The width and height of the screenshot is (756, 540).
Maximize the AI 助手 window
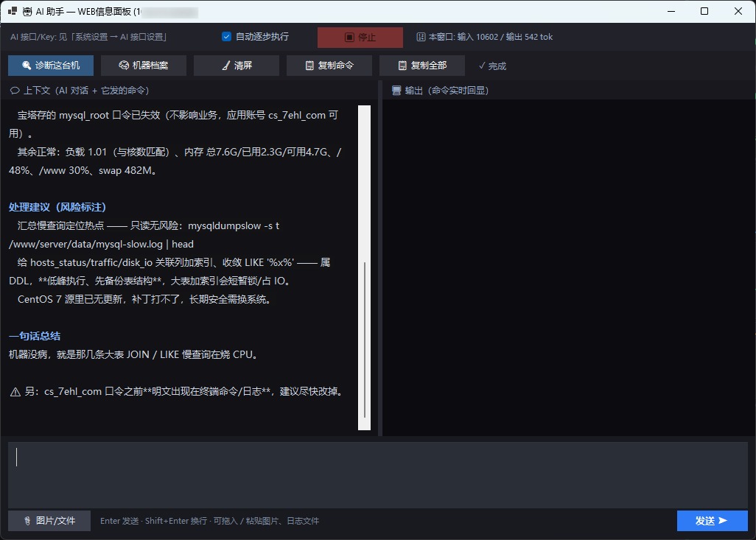pos(704,11)
